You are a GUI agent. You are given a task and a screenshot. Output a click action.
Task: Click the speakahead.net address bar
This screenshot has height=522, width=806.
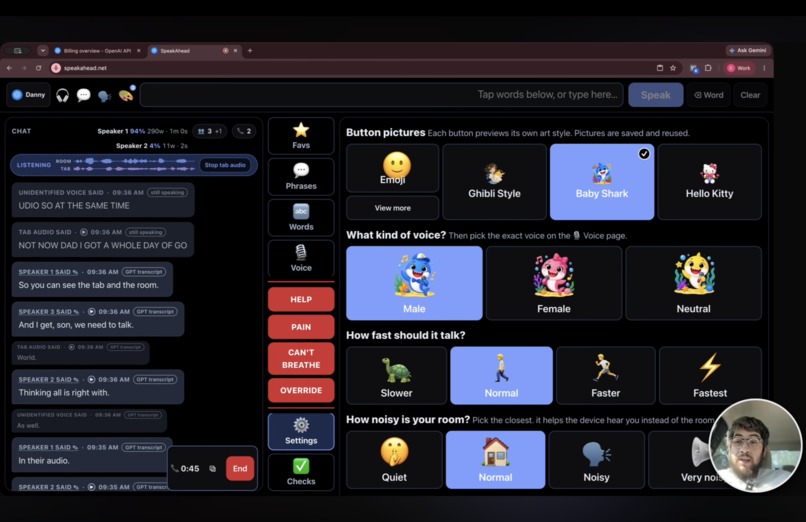355,68
